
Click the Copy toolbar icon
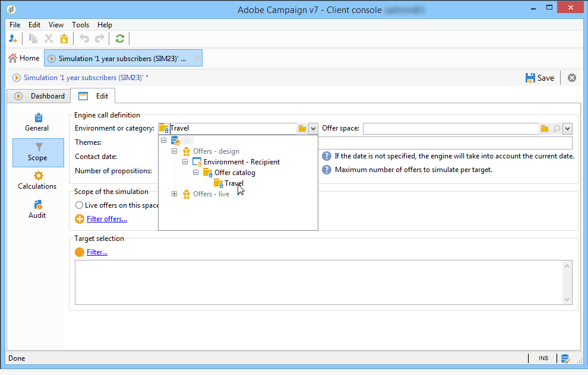point(33,39)
